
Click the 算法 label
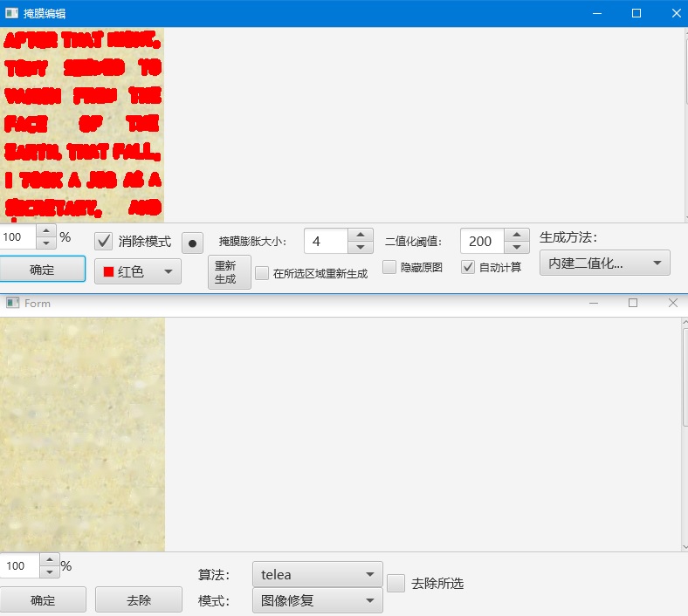point(214,575)
